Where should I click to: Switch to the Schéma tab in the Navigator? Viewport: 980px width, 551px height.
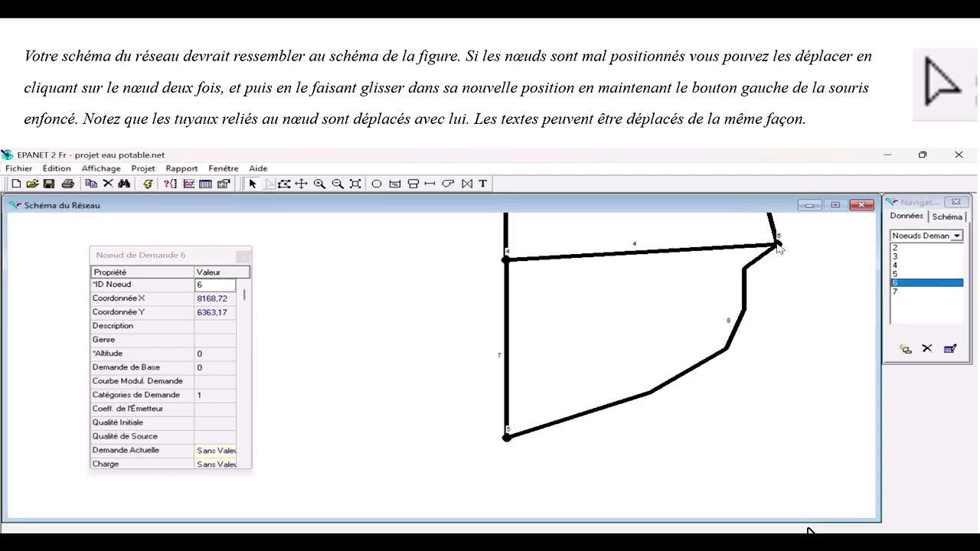[x=947, y=217]
